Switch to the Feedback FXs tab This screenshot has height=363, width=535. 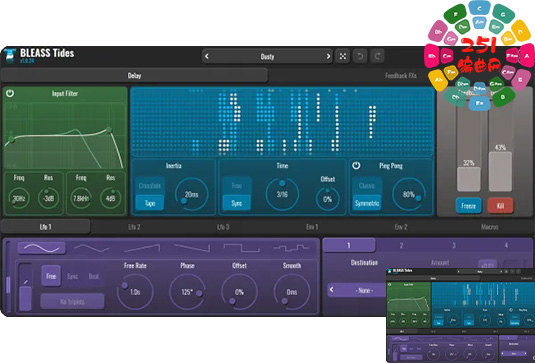click(401, 75)
